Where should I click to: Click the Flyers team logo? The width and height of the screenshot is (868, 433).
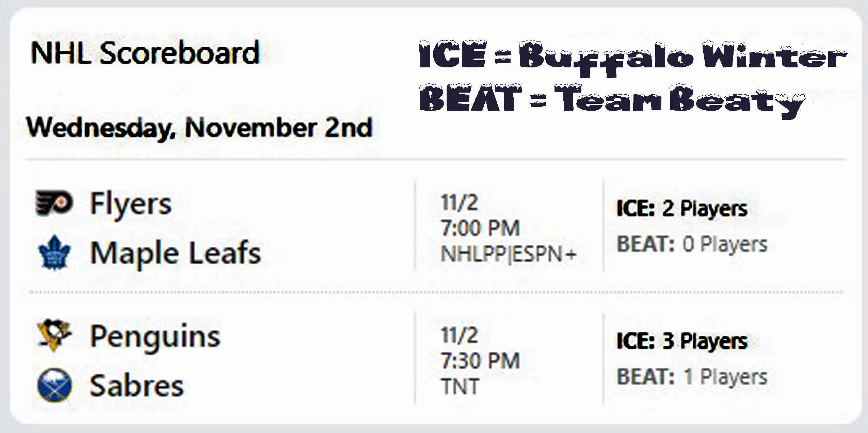click(54, 204)
